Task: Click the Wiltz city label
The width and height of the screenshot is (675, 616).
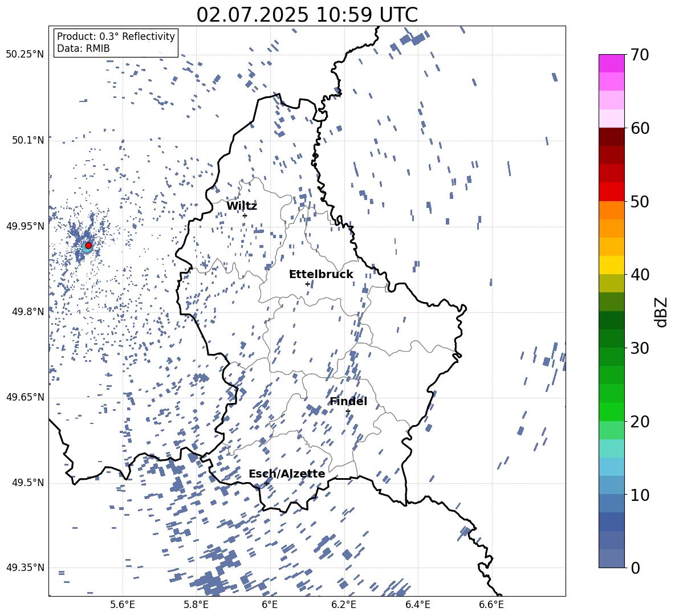Action: tap(242, 206)
